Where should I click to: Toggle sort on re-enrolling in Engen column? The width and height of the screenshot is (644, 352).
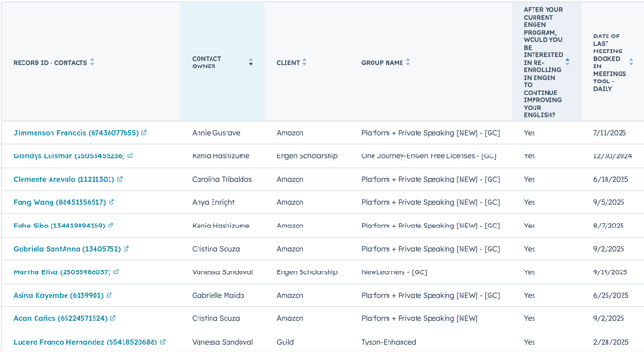tap(567, 62)
